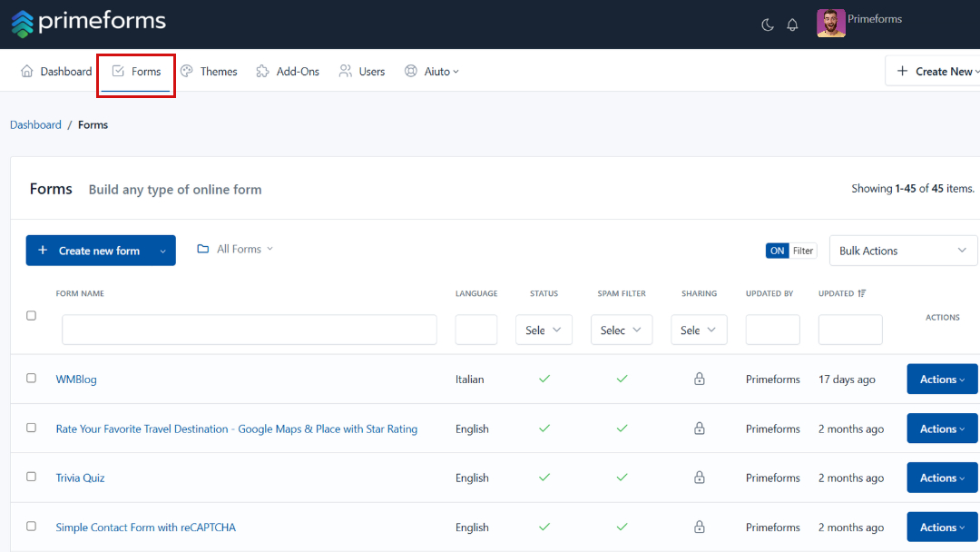Click the Form Name filter input

point(250,330)
